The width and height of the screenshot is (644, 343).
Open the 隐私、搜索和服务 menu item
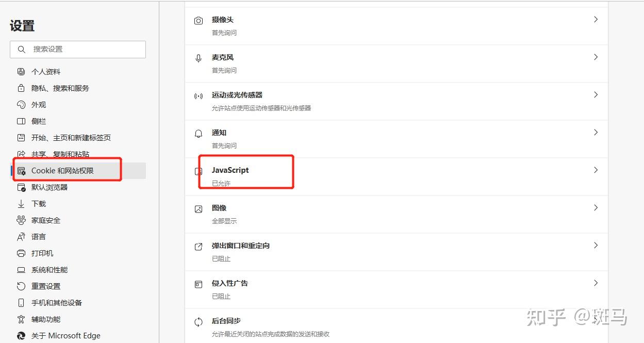pyautogui.click(x=59, y=88)
